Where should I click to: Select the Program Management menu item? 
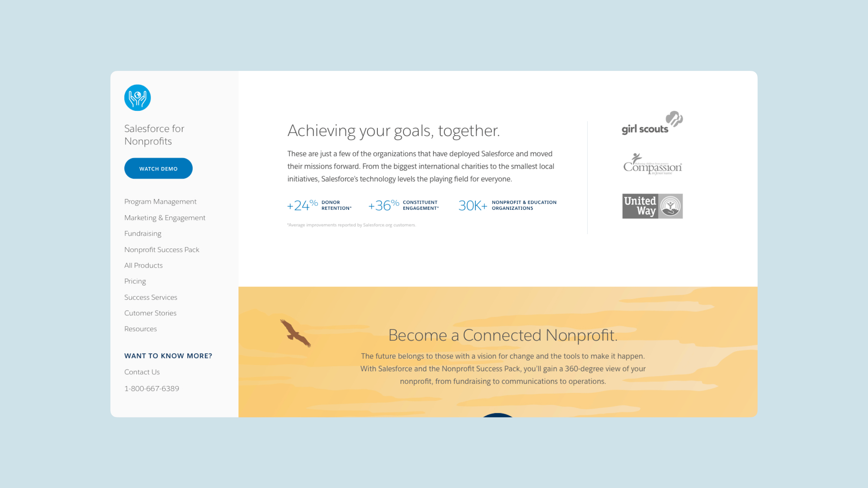161,201
